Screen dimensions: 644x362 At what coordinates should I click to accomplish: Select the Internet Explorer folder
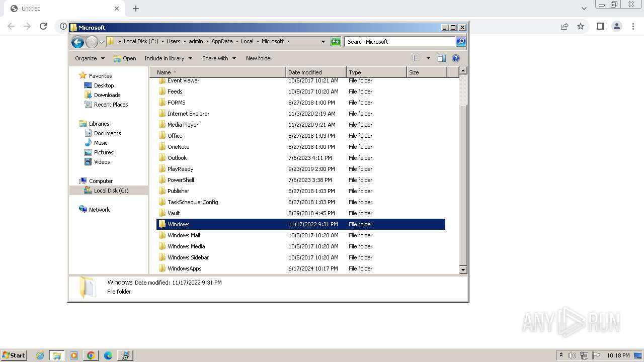[x=300, y=114]
